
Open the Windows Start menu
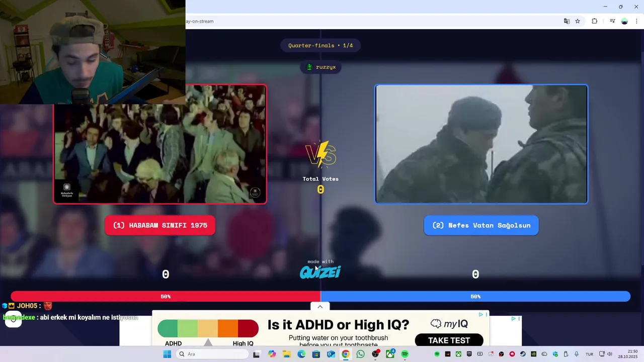[167, 354]
